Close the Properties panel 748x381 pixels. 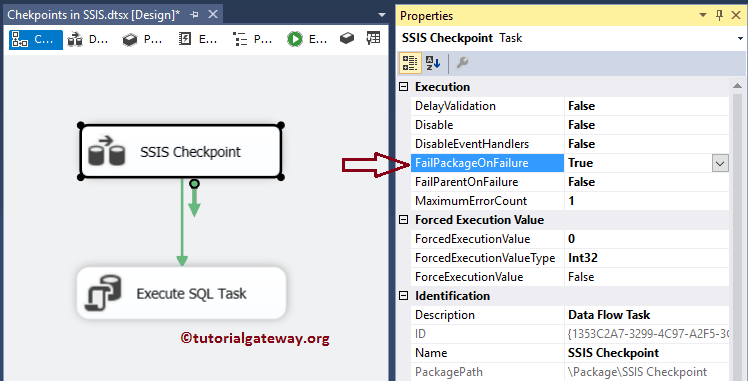tap(736, 15)
